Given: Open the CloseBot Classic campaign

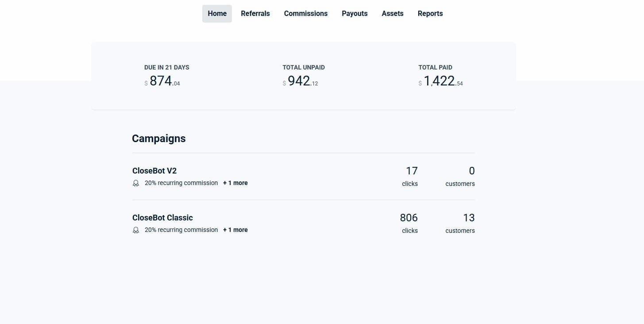Looking at the screenshot, I should (162, 218).
